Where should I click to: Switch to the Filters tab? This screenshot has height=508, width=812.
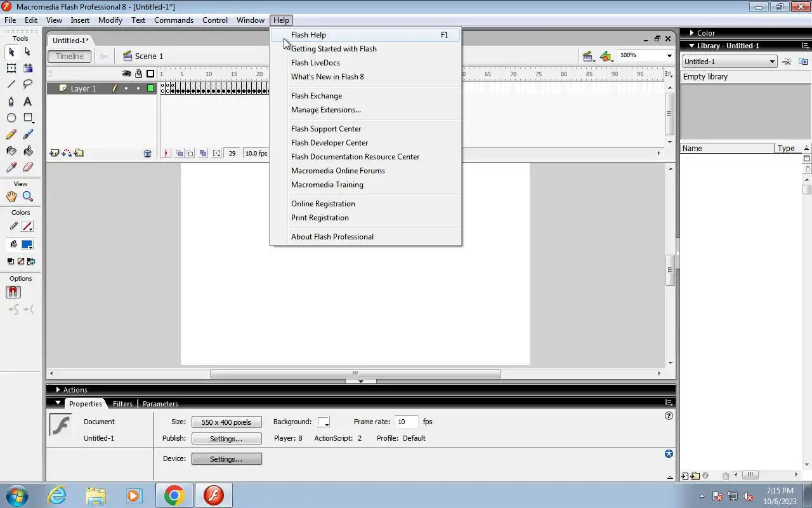click(122, 404)
